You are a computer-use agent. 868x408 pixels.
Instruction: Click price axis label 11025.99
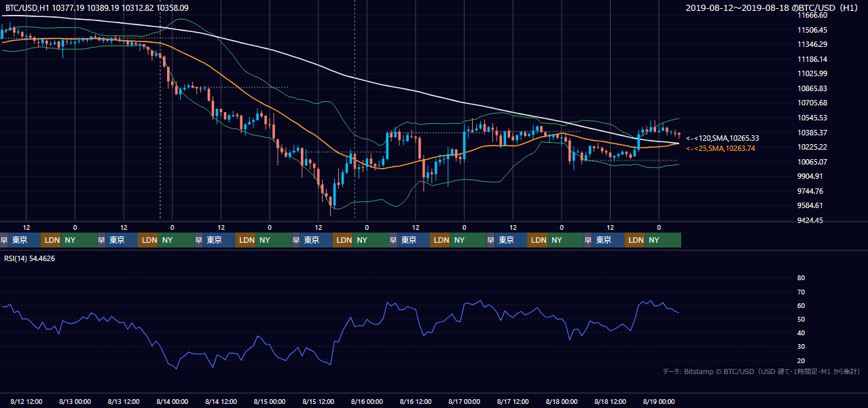click(812, 73)
